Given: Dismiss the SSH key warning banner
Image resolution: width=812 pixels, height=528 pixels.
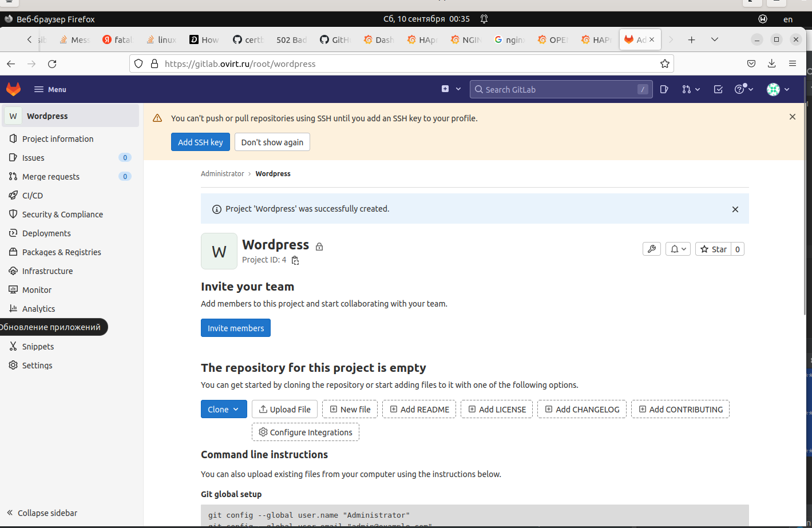Looking at the screenshot, I should [793, 117].
